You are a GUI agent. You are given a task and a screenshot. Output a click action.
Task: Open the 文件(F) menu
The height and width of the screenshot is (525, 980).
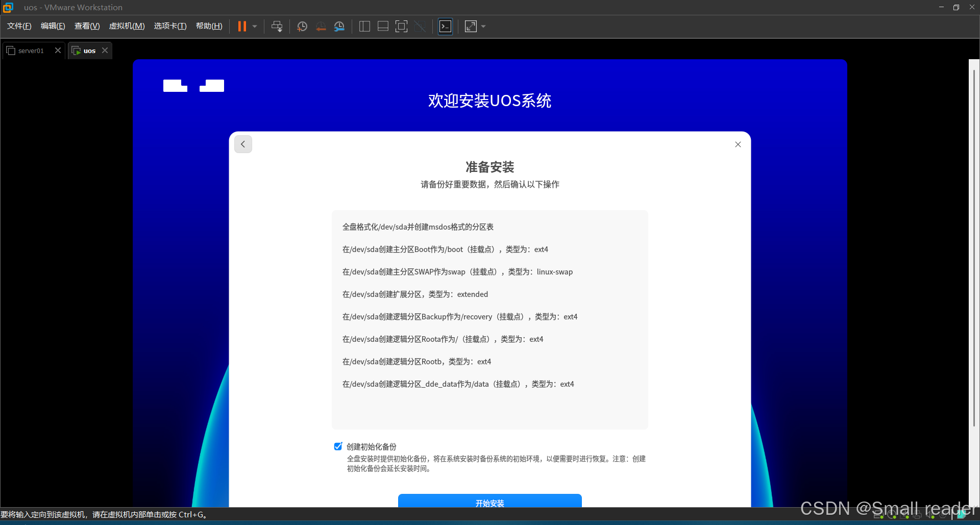(x=19, y=26)
